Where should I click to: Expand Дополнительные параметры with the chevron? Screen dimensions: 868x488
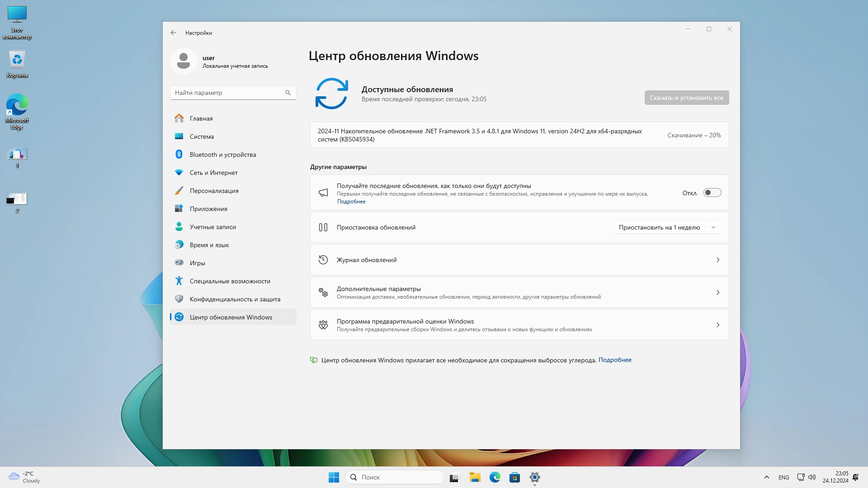pyautogui.click(x=717, y=292)
